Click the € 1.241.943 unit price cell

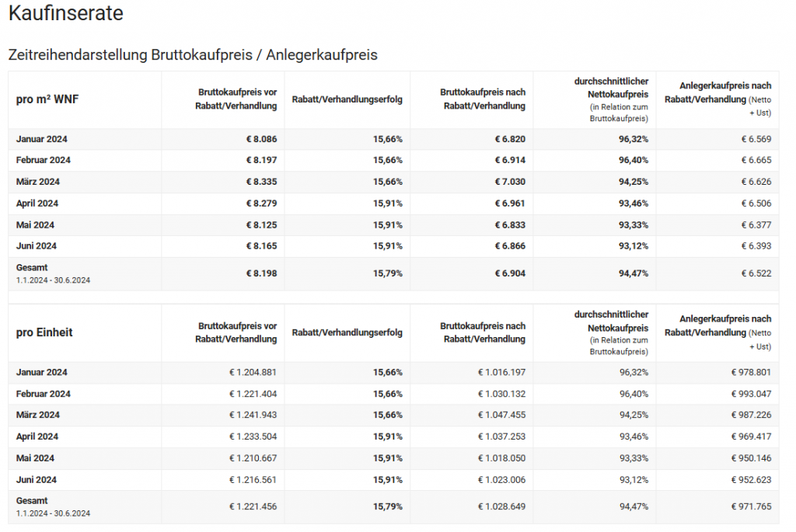pos(253,415)
